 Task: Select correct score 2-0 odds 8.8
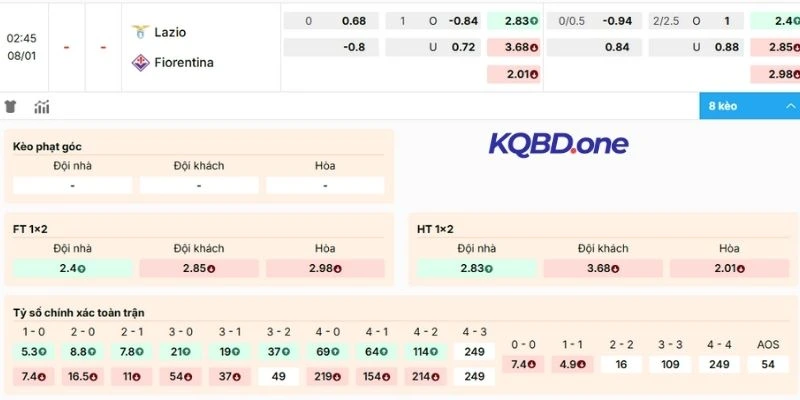83,352
